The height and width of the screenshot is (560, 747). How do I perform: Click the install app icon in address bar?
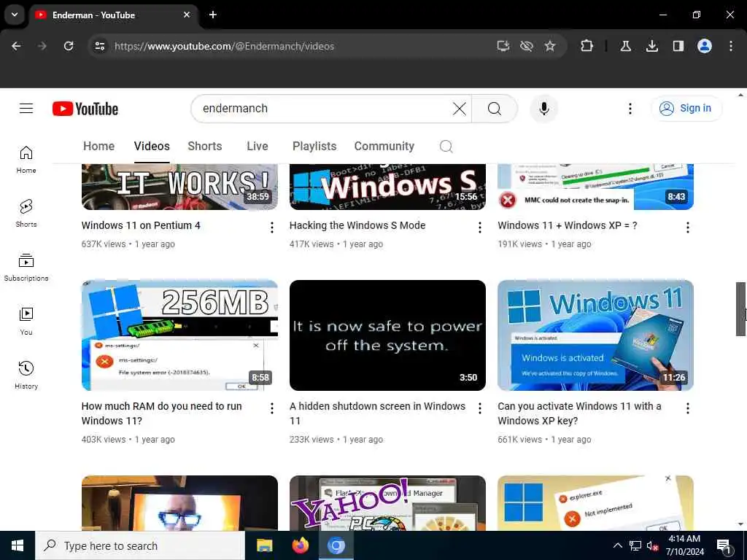point(503,46)
